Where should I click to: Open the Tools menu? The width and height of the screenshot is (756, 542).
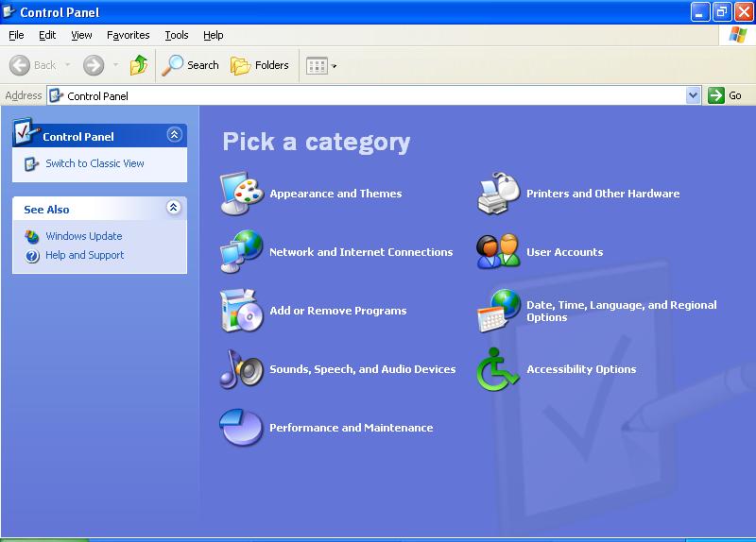click(177, 35)
